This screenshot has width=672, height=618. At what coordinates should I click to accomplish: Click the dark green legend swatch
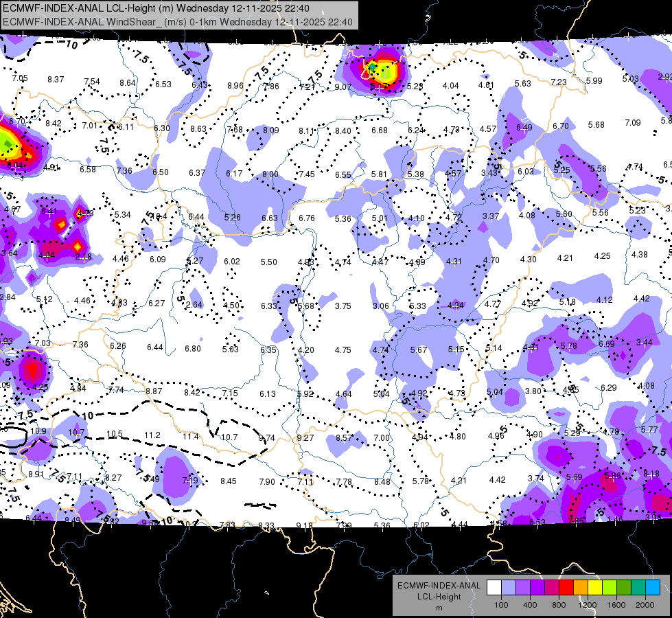[624, 588]
